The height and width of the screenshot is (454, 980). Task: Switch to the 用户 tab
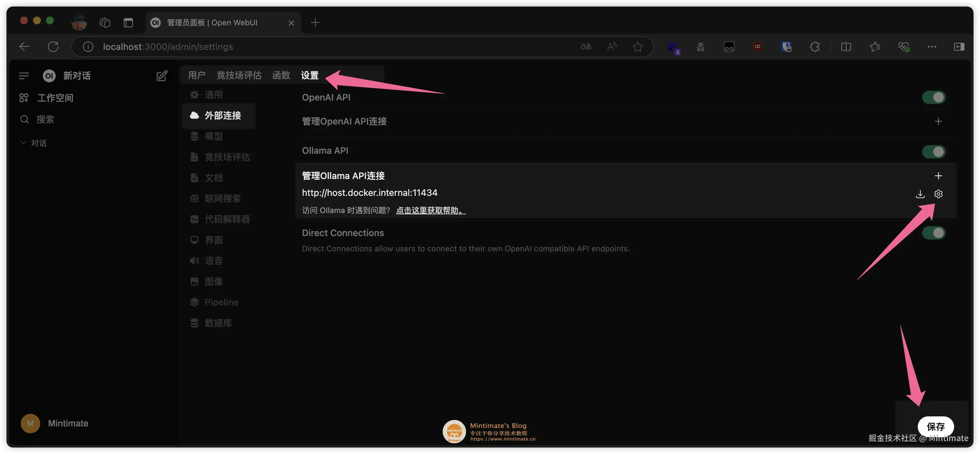point(196,75)
